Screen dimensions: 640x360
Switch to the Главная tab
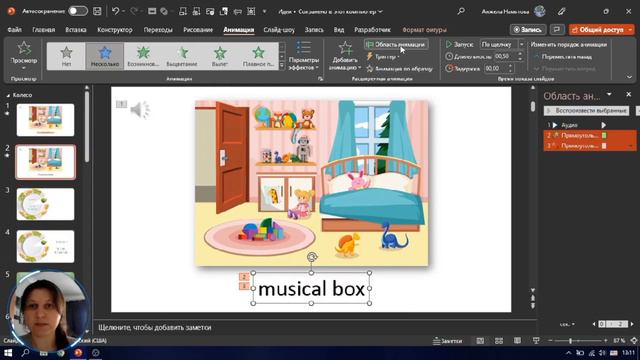tap(44, 30)
